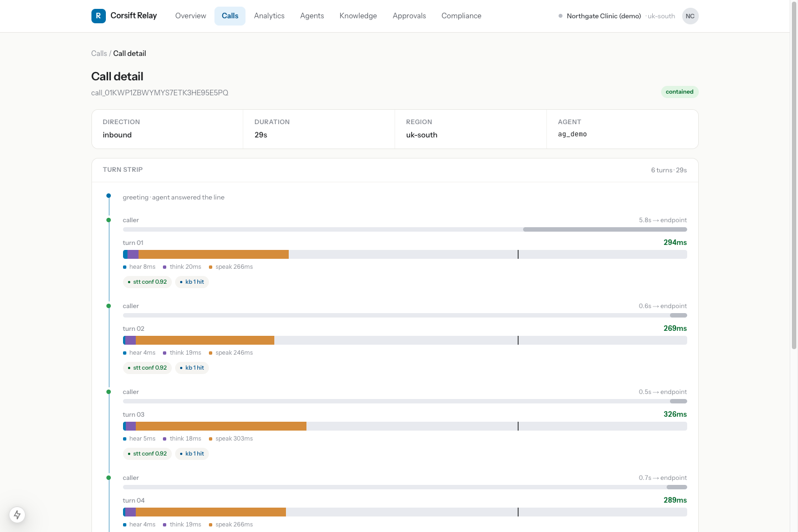Click the stt conf 0.92 chip under turn 02
Viewport: 798px width, 532px height.
(x=147, y=368)
